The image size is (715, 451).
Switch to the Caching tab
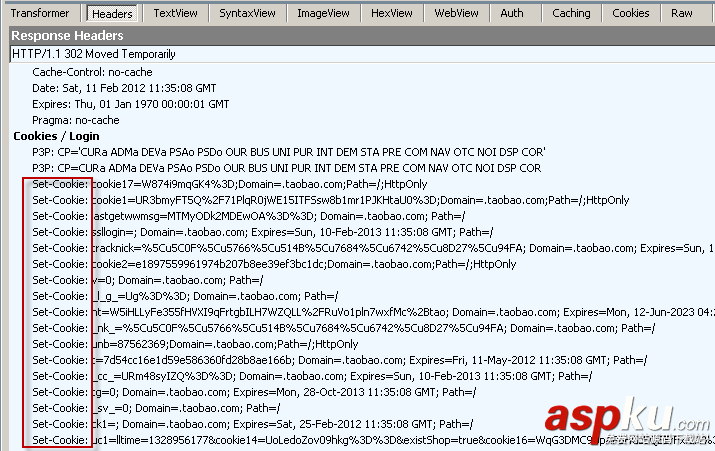(571, 13)
